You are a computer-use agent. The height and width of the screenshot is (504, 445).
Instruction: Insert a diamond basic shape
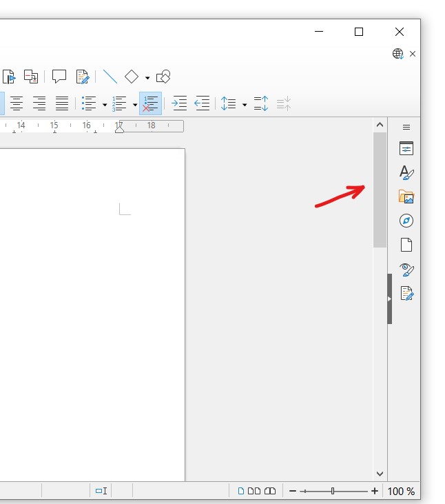coord(132,77)
